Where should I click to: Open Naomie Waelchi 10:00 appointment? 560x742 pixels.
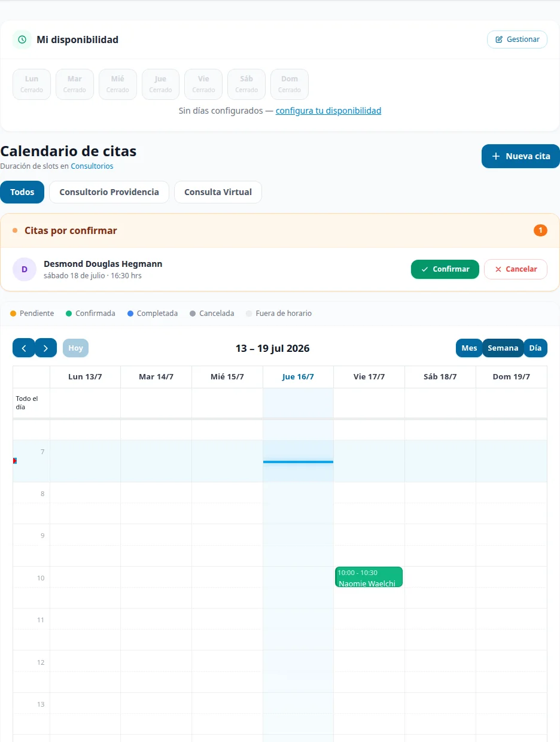coord(369,577)
